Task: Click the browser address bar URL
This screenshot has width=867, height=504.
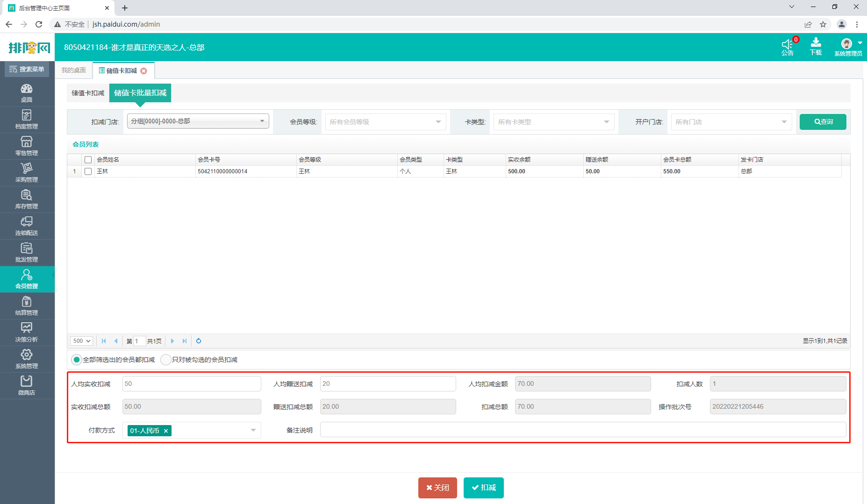Action: [126, 24]
